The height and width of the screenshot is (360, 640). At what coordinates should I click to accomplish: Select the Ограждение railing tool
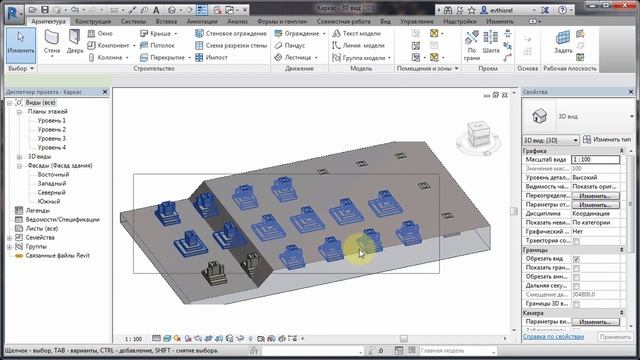click(297, 33)
